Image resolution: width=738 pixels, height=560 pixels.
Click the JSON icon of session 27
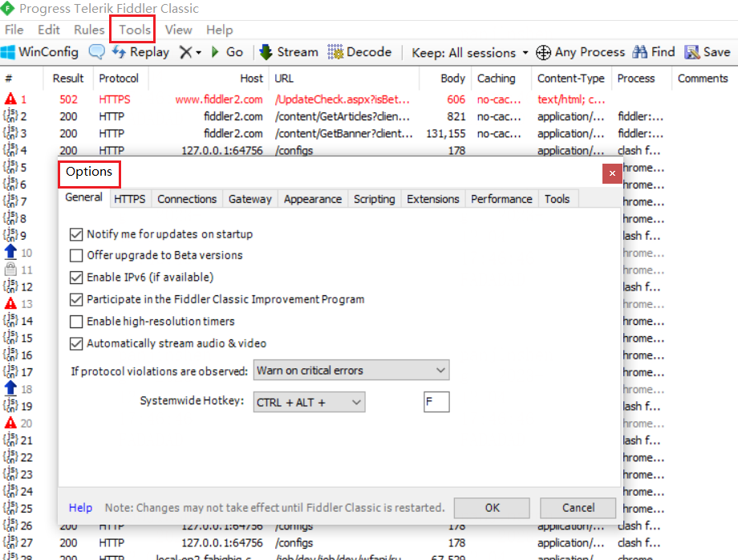[10, 542]
